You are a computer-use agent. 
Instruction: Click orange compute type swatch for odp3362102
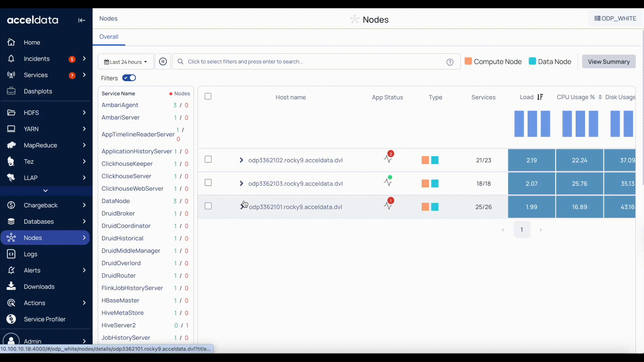coord(425,160)
